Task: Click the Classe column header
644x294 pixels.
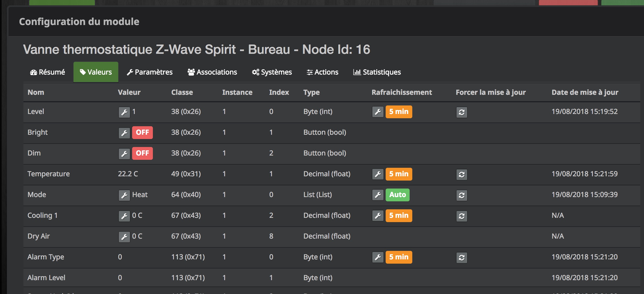Action: click(182, 92)
